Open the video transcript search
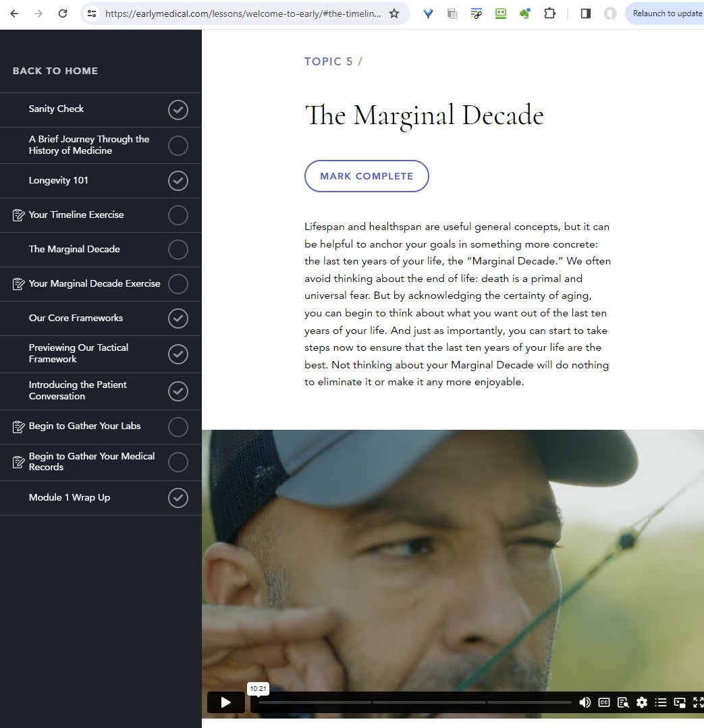 [x=623, y=702]
